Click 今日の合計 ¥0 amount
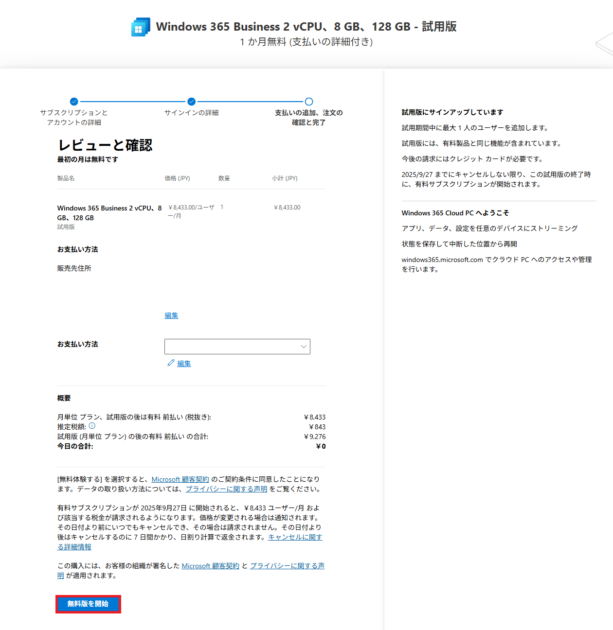Image resolution: width=613 pixels, height=630 pixels. click(321, 446)
